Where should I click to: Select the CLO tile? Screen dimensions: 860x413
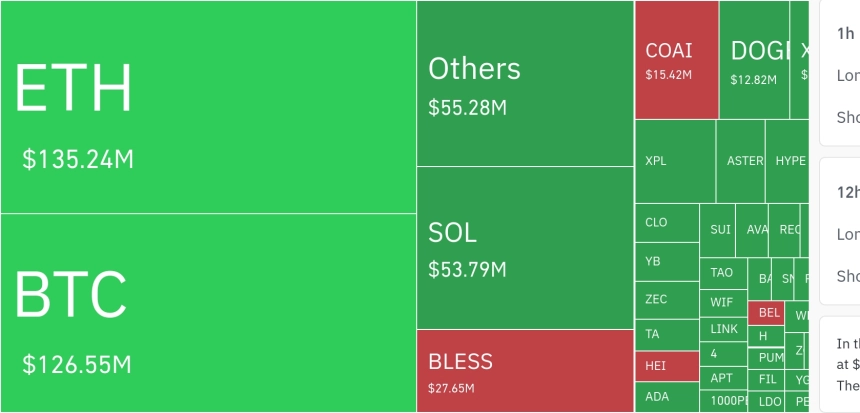(x=666, y=223)
